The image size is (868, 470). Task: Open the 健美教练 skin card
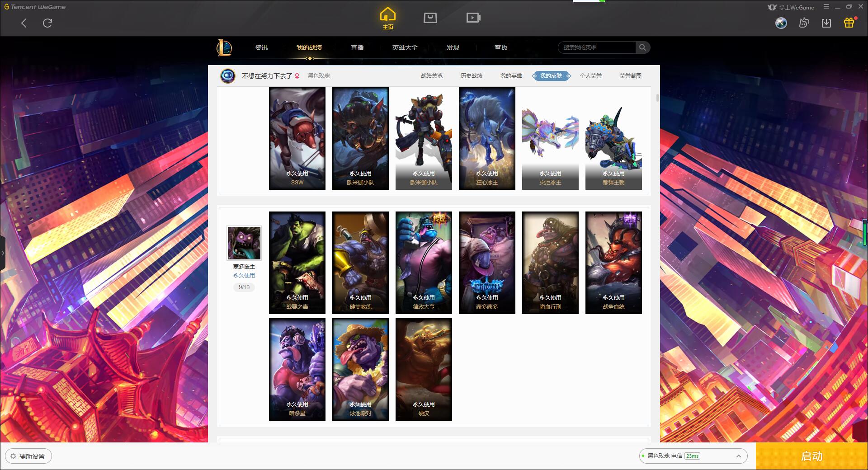360,263
